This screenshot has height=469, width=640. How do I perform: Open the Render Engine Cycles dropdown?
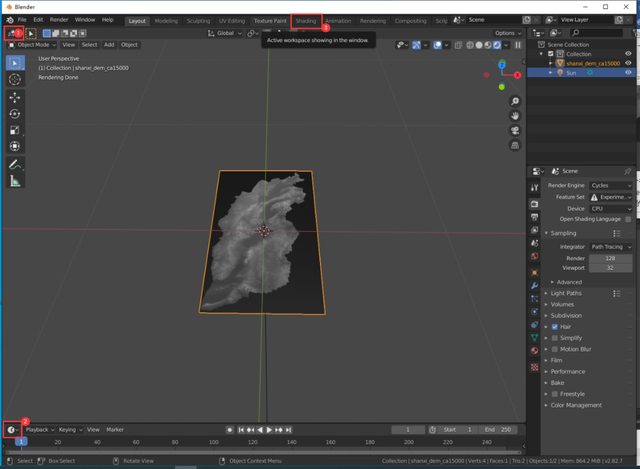609,185
